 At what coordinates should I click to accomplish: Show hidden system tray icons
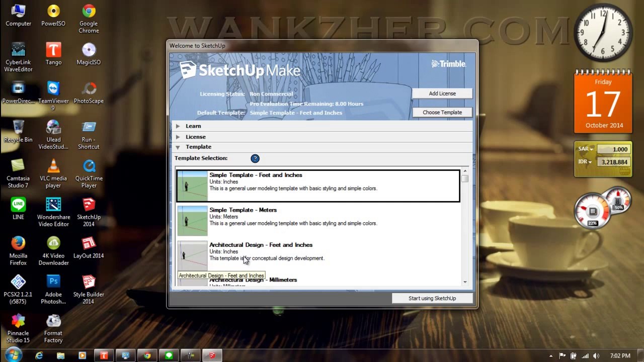551,356
